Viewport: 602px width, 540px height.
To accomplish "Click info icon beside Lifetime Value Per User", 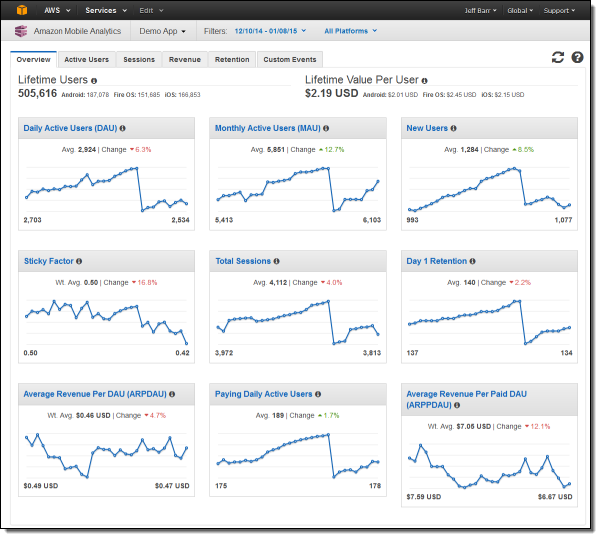I will [x=425, y=80].
